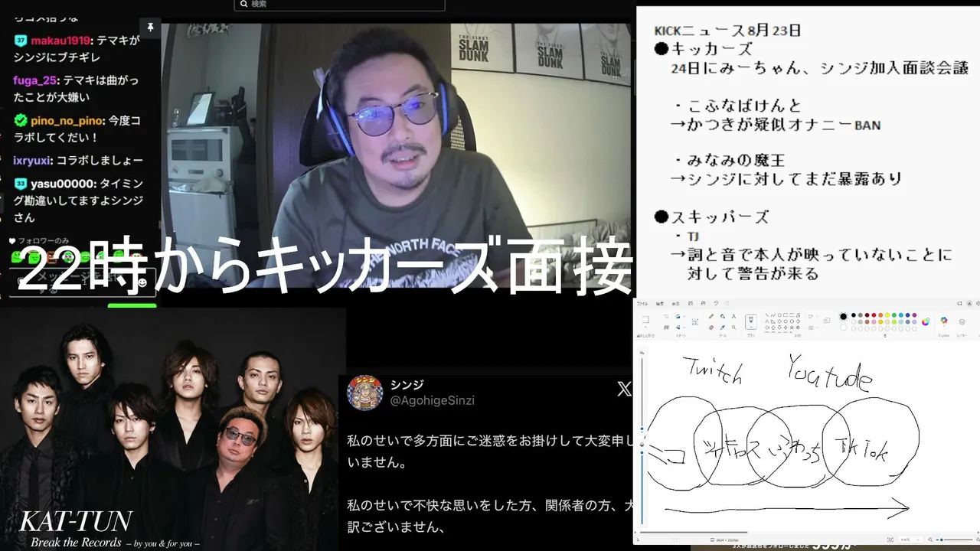The image size is (980, 551).
Task: Click the シンジ display name on the tweet
Action: (x=407, y=384)
